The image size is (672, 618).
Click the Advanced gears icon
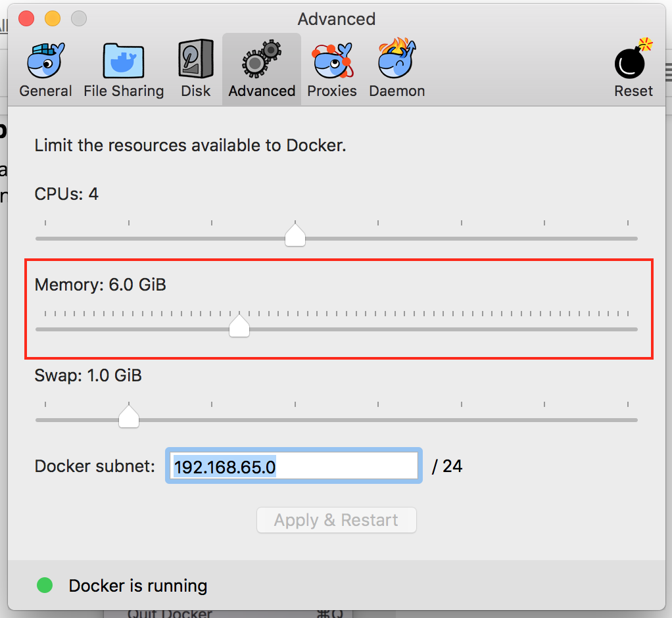pyautogui.click(x=262, y=61)
